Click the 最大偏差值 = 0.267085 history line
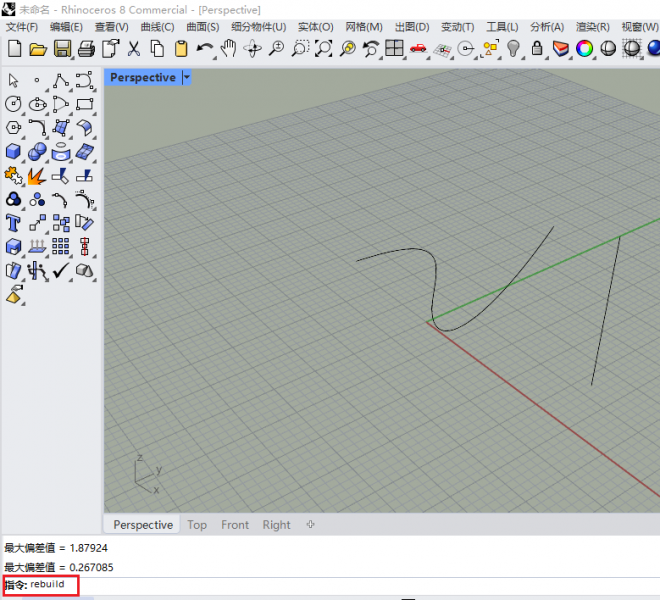This screenshot has height=600, width=660. pos(59,567)
